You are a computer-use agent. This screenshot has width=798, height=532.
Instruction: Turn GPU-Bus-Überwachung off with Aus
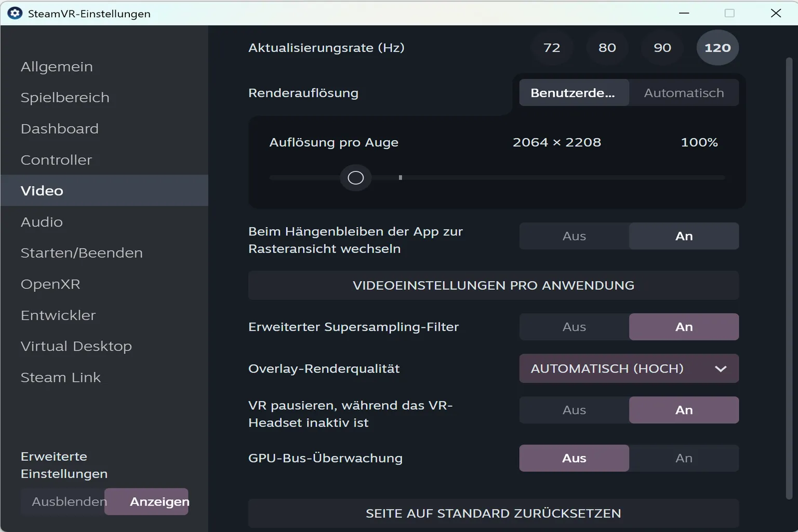pyautogui.click(x=574, y=458)
